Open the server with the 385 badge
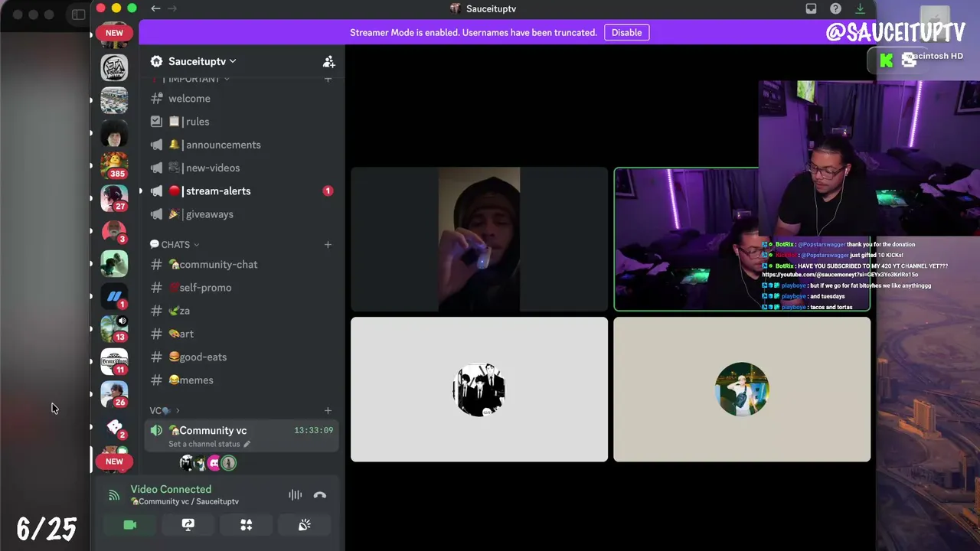Viewport: 980px width, 551px height. (x=114, y=165)
